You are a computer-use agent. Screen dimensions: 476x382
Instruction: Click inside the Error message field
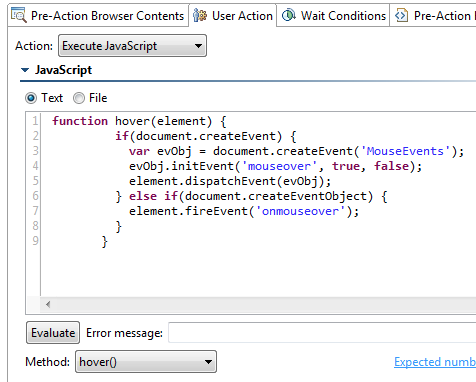point(322,332)
